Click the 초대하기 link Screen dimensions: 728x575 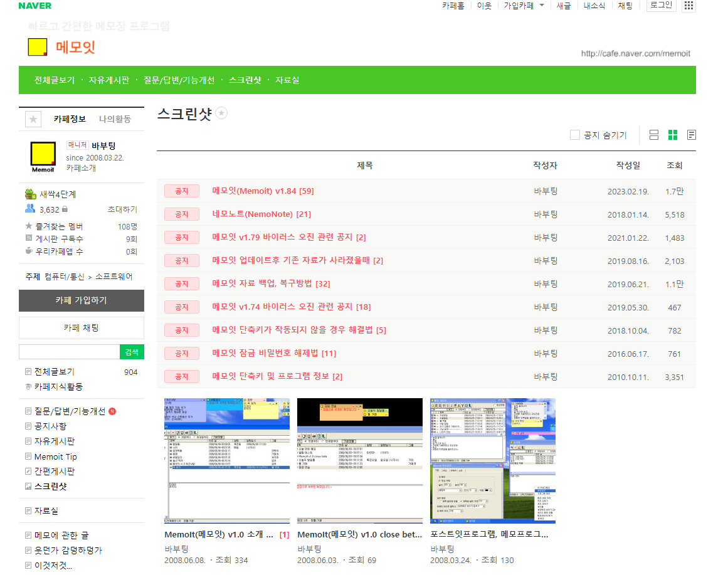[x=122, y=209]
